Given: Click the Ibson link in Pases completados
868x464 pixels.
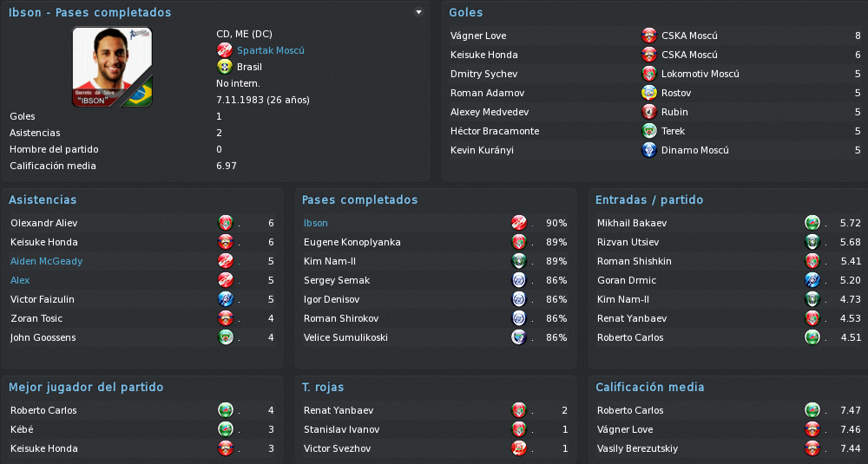Looking at the screenshot, I should tap(316, 223).
